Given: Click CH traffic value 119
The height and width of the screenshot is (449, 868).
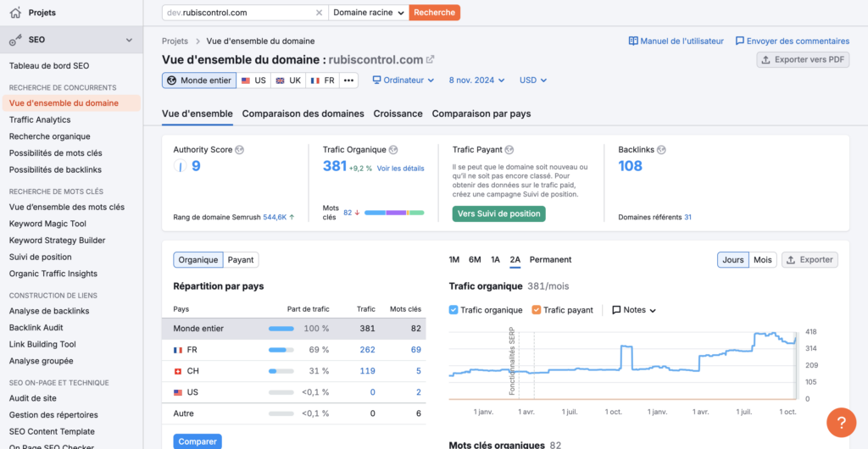Looking at the screenshot, I should point(367,371).
